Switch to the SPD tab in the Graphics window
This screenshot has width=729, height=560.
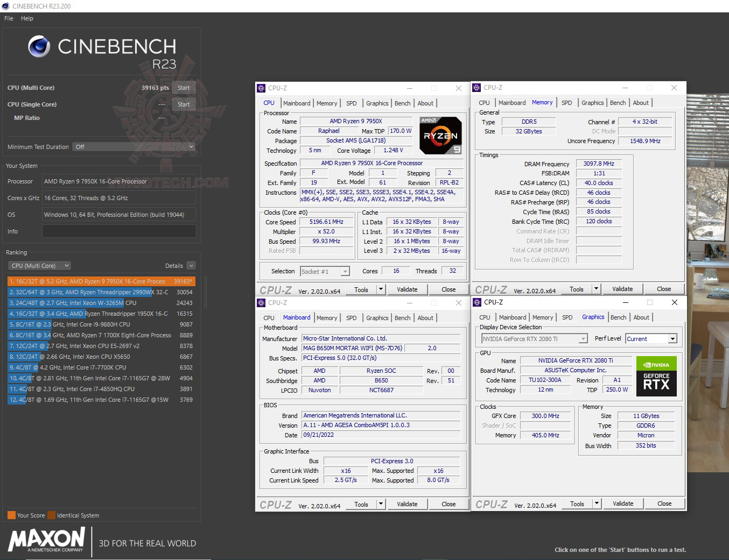(x=567, y=317)
